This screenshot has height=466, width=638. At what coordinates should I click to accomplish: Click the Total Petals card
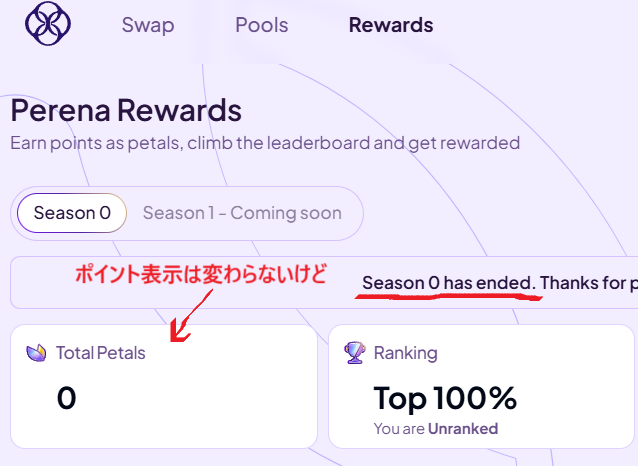(x=164, y=386)
